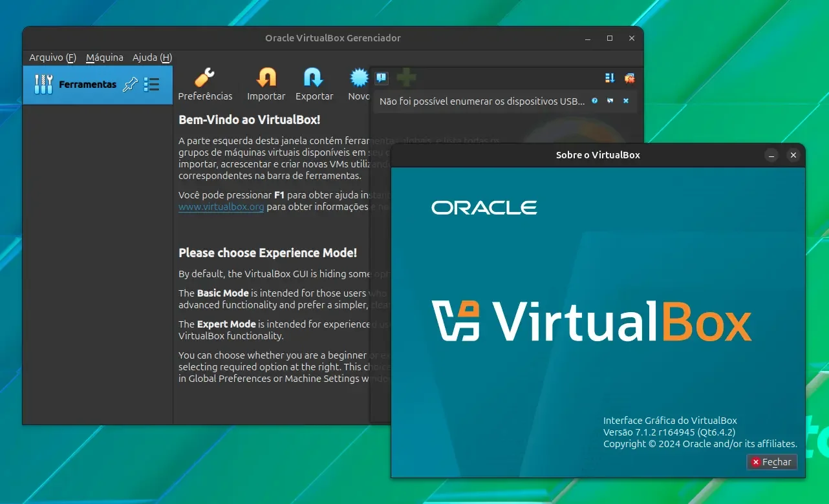Click the Copyright 2024 Oracle text

700,444
